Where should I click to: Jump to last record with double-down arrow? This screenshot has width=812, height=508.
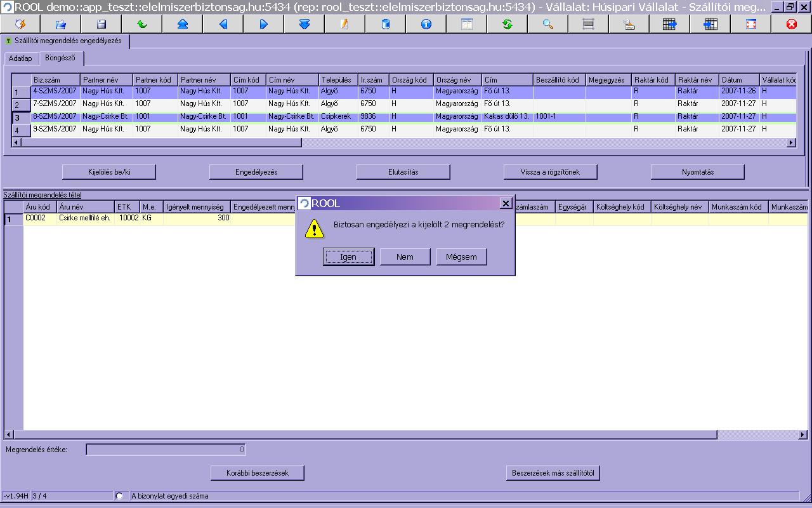304,24
